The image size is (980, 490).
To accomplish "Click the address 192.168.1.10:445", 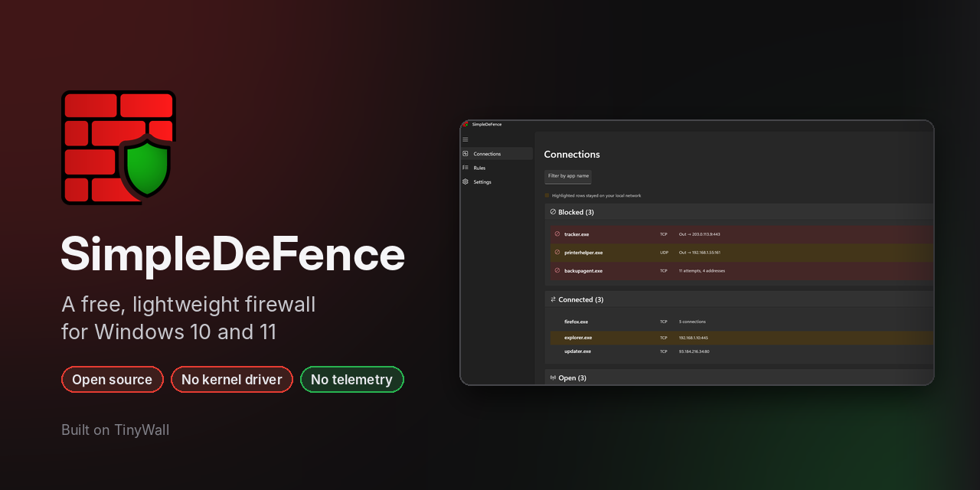I will point(694,338).
